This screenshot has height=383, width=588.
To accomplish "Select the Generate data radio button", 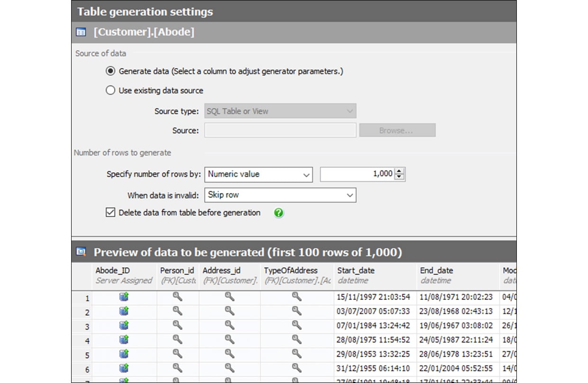I will tap(110, 71).
